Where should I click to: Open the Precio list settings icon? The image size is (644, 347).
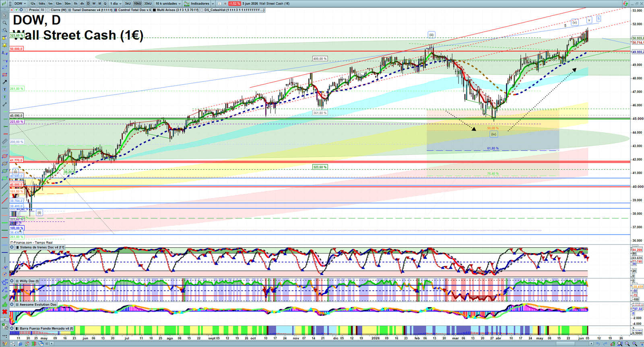pos(43,10)
